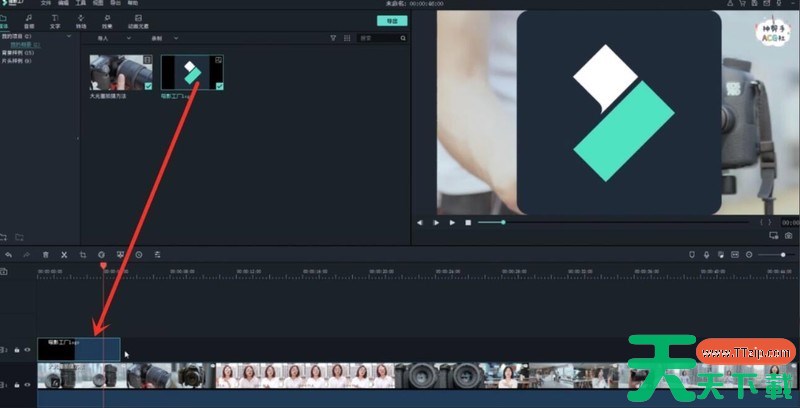
Task: Click the add track icon beside the ruler
Action: (3, 272)
